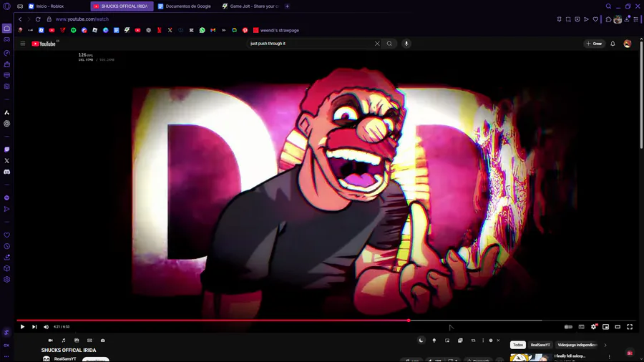Open the Pinterest bookmark

[245, 30]
